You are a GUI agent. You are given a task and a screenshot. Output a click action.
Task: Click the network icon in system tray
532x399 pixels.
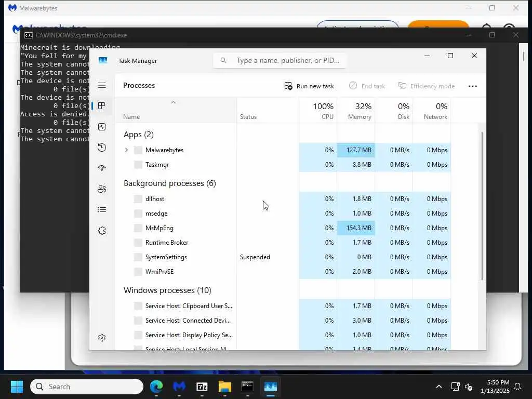click(x=455, y=387)
